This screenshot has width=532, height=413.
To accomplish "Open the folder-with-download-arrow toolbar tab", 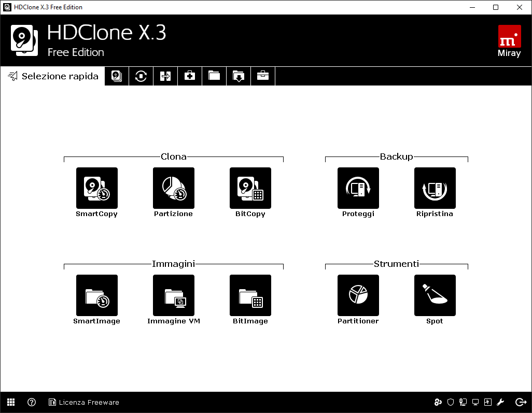I will [239, 76].
